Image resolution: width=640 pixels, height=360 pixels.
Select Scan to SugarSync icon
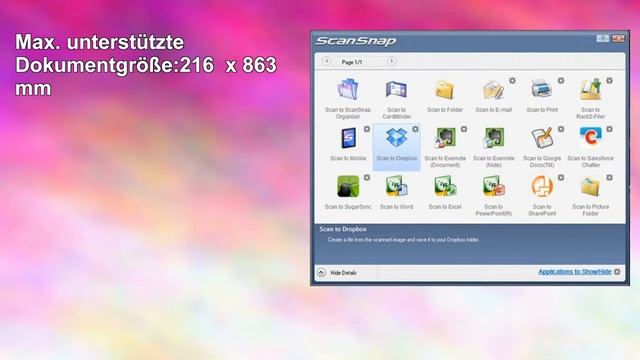pos(348,187)
